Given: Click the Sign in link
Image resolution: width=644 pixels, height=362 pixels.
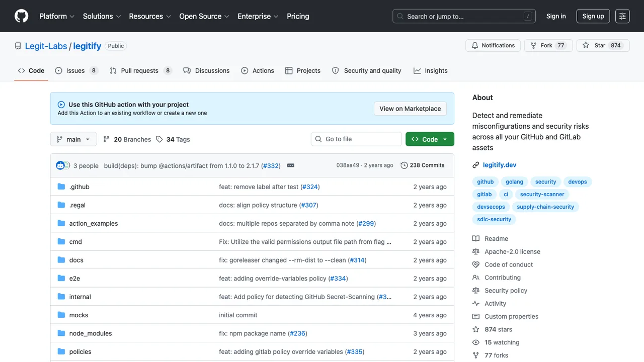Looking at the screenshot, I should [x=556, y=16].
